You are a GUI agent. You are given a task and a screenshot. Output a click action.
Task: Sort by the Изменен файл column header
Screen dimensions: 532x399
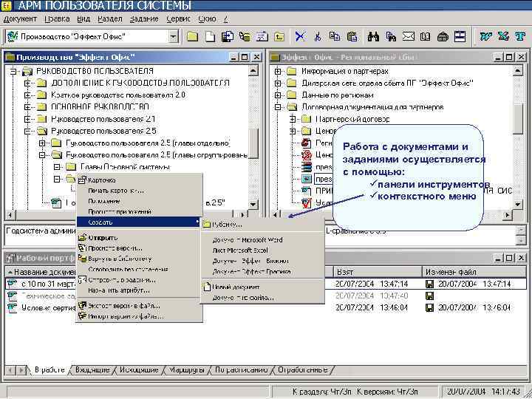[x=474, y=272]
